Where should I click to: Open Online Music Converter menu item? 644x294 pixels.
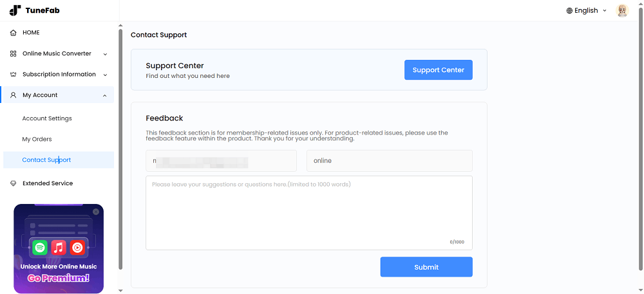click(x=57, y=53)
